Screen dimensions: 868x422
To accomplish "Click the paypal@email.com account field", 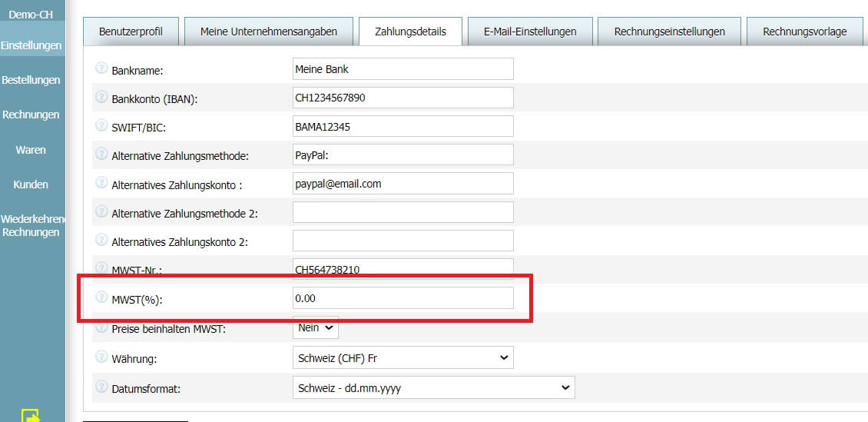I will 403,183.
